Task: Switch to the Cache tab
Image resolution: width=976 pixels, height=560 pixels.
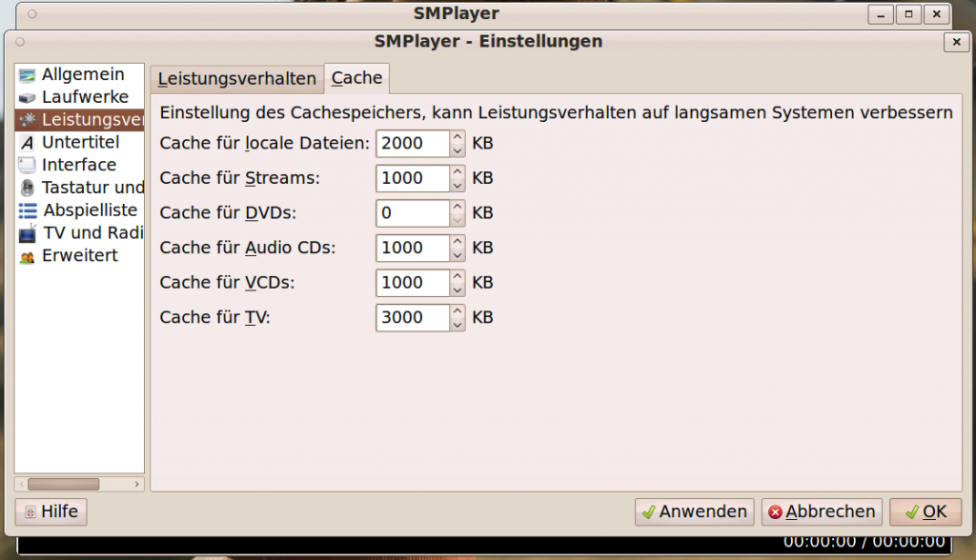Action: pyautogui.click(x=356, y=78)
